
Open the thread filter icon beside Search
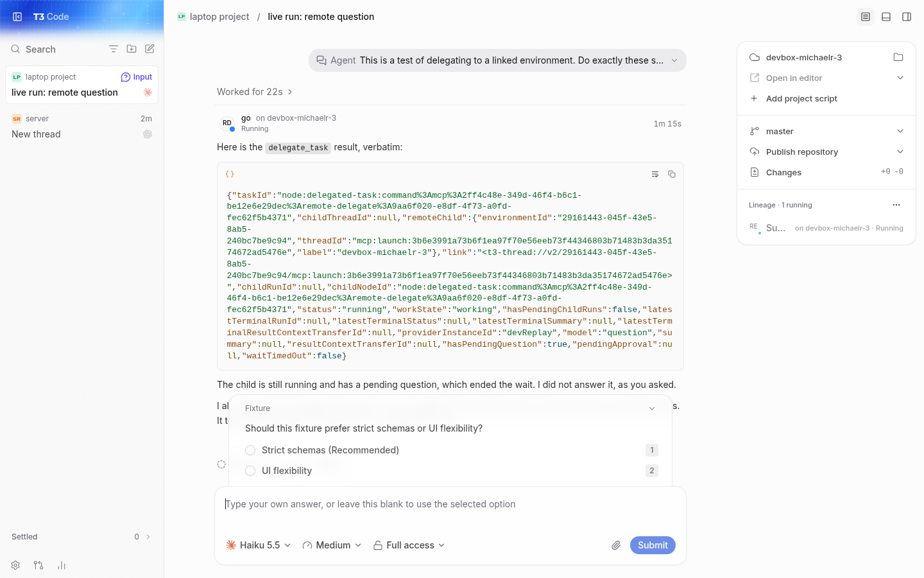pyautogui.click(x=114, y=49)
